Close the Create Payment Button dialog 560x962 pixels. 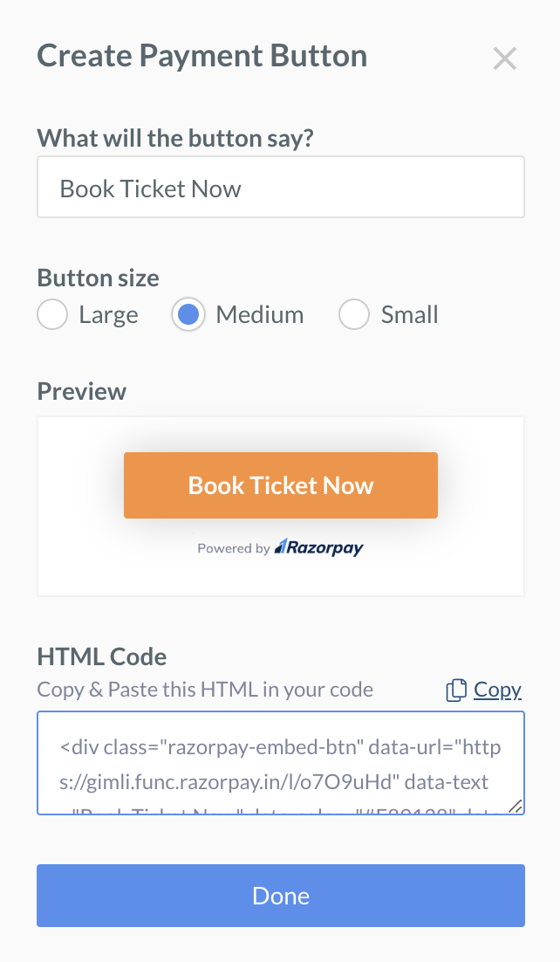click(505, 58)
